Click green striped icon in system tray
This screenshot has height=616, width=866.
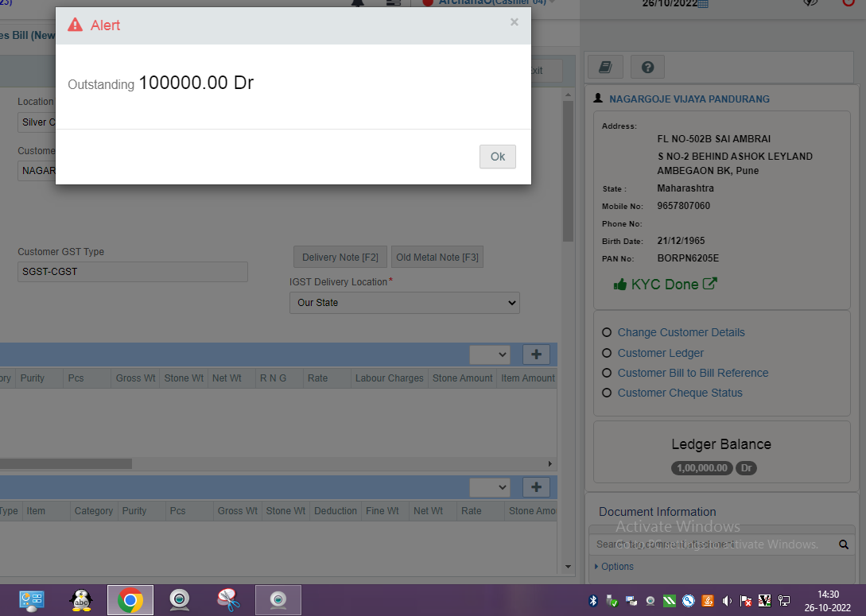pyautogui.click(x=670, y=601)
